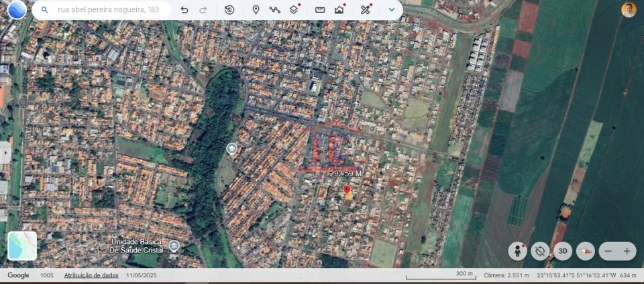Viewport: 644px width, 284px height.
Task: Expand the toolbar's blue chevron dropdown
Action: (392, 10)
